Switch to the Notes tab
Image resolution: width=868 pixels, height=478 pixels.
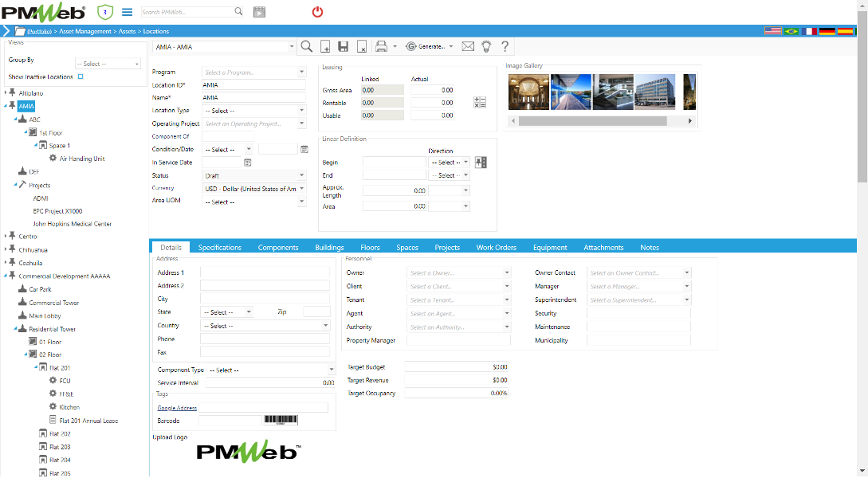tap(650, 247)
